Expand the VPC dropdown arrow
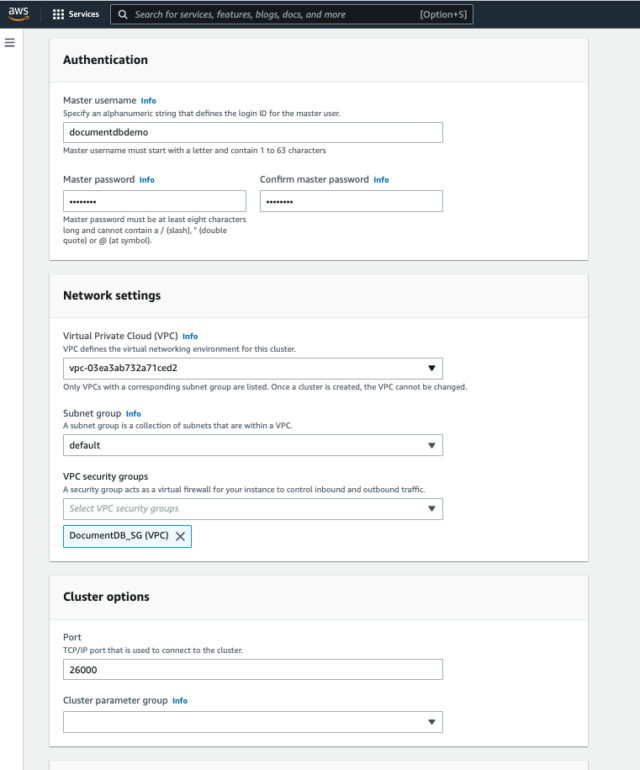Screen dimensions: 640x770 point(431,368)
